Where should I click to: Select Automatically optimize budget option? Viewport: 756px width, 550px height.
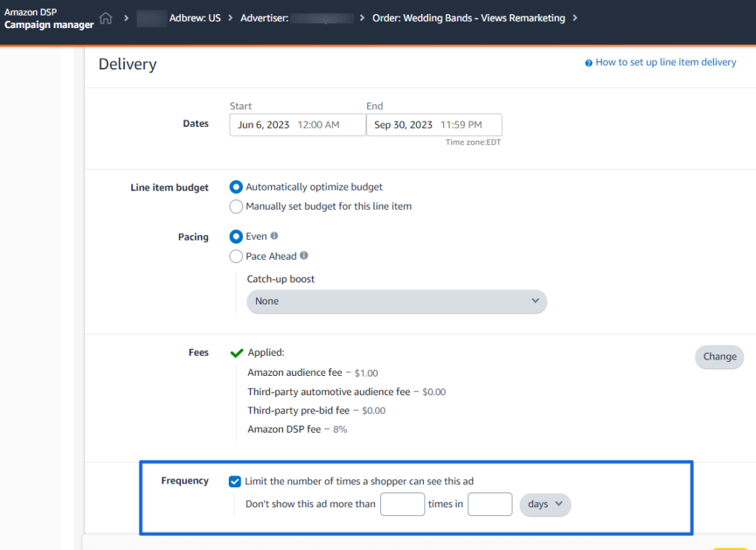point(236,187)
